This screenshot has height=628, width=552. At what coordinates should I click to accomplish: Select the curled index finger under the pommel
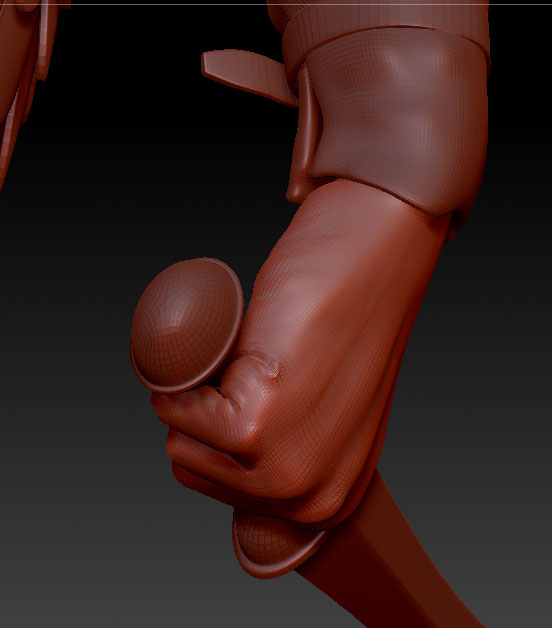[x=200, y=409]
